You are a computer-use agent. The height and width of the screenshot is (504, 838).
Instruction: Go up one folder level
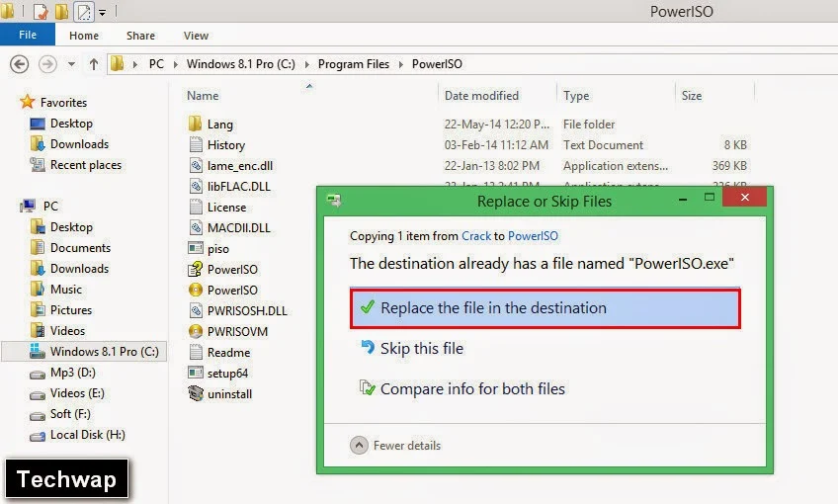[94, 64]
